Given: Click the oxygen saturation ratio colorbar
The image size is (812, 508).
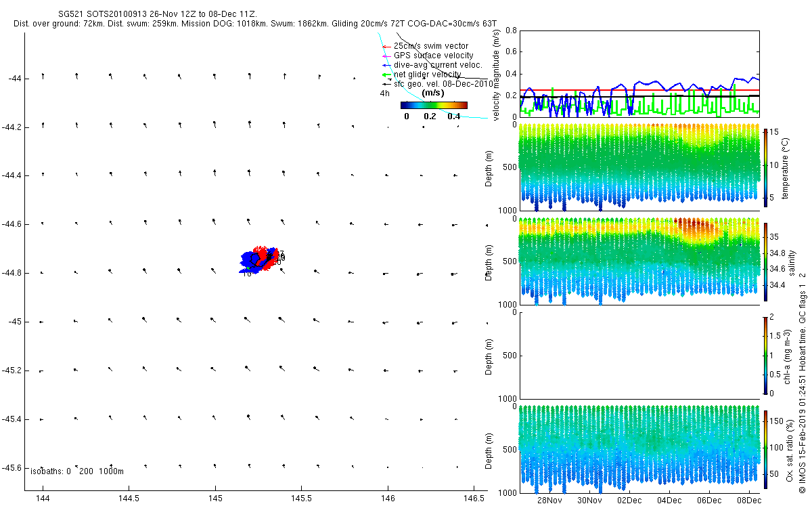Looking at the screenshot, I should (x=766, y=449).
